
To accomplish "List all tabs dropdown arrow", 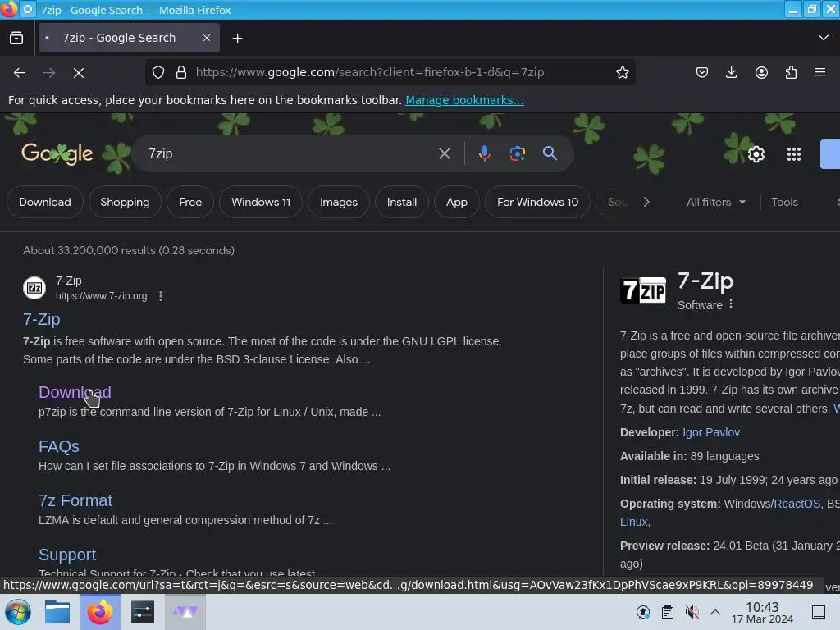I will tap(823, 38).
